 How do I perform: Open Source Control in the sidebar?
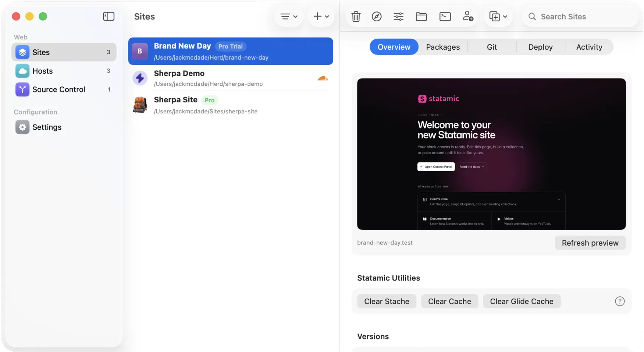64,89
